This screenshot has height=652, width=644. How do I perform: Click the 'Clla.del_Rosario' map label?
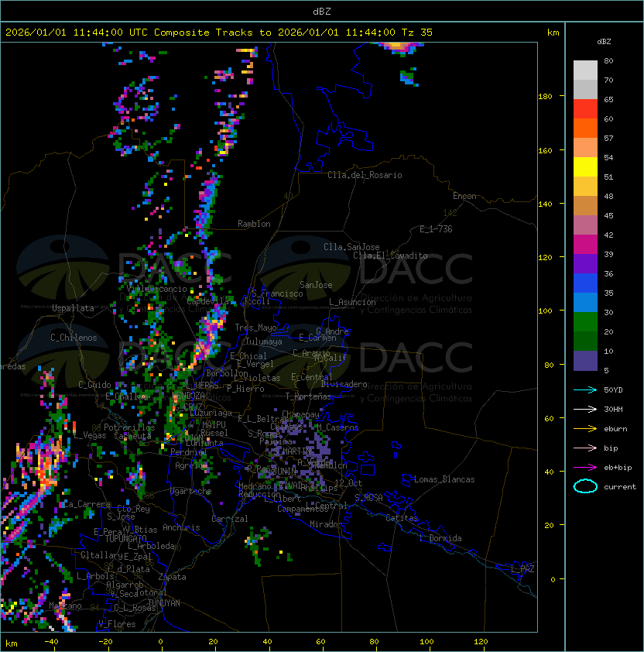pyautogui.click(x=365, y=175)
